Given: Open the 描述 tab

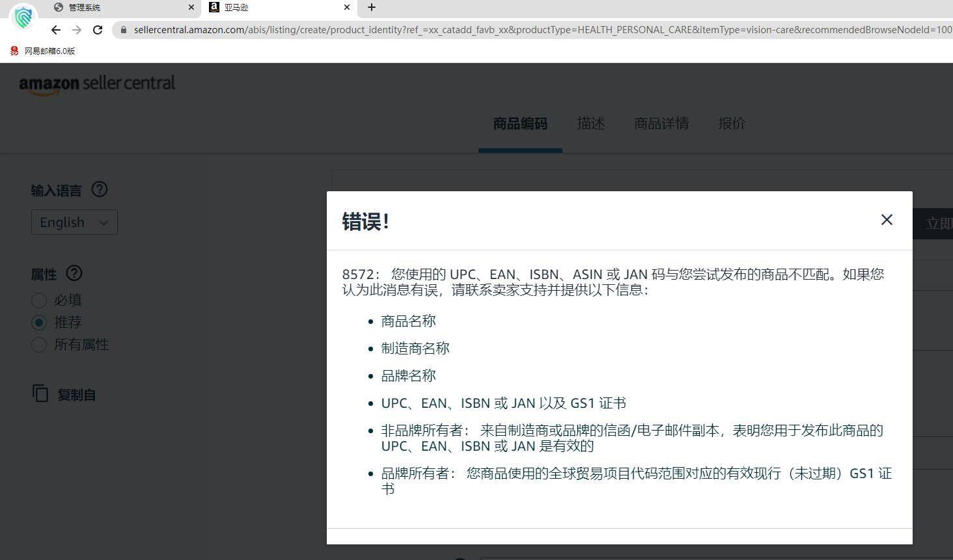Looking at the screenshot, I should coord(591,124).
